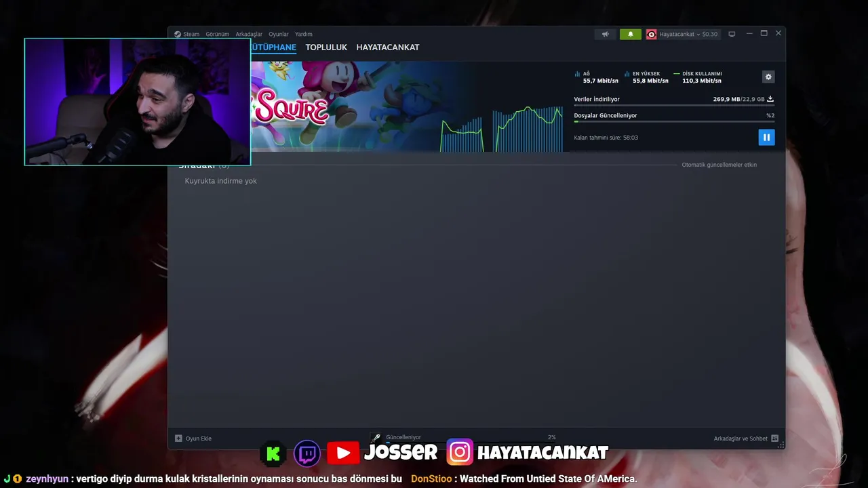
Task: Click the megaphone announcements icon
Action: pyautogui.click(x=606, y=34)
